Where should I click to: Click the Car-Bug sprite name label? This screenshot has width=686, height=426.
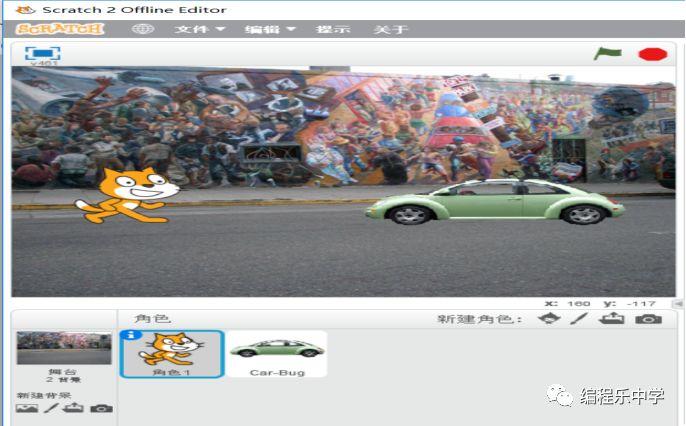pyautogui.click(x=277, y=373)
